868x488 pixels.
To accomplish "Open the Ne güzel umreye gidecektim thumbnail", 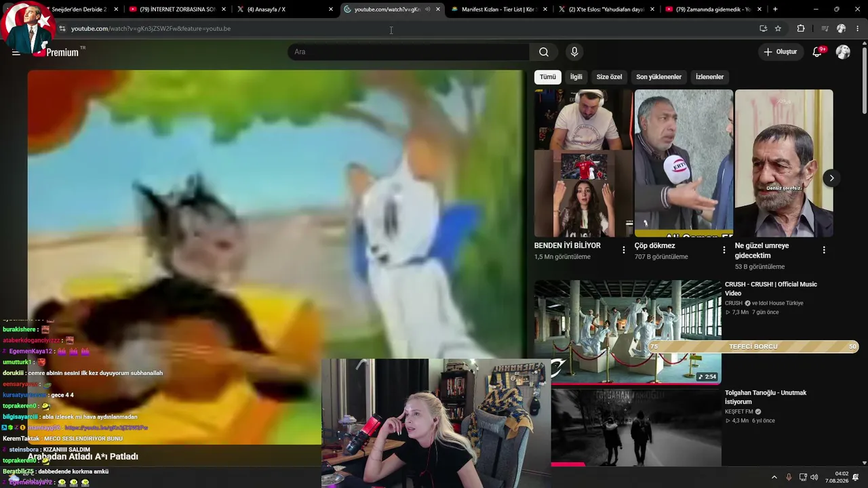I will pyautogui.click(x=784, y=163).
